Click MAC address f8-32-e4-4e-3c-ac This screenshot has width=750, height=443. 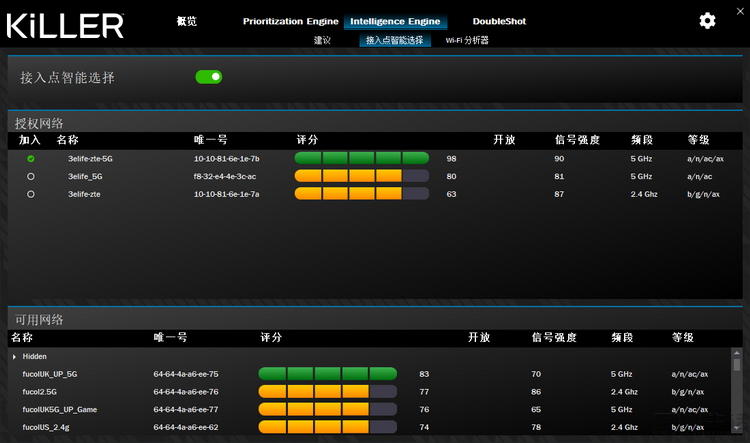click(x=225, y=177)
